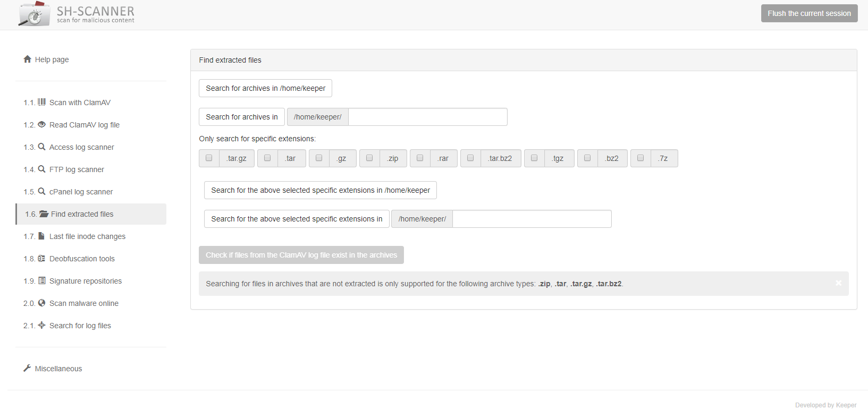The height and width of the screenshot is (418, 868).
Task: Click Search for archives in /home/keeper button
Action: coord(265,88)
